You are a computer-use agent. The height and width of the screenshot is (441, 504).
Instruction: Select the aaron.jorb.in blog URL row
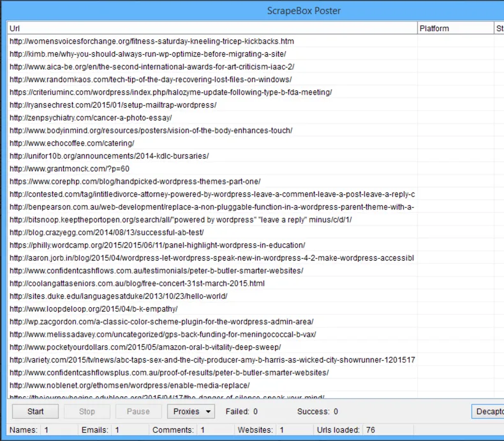coord(212,258)
